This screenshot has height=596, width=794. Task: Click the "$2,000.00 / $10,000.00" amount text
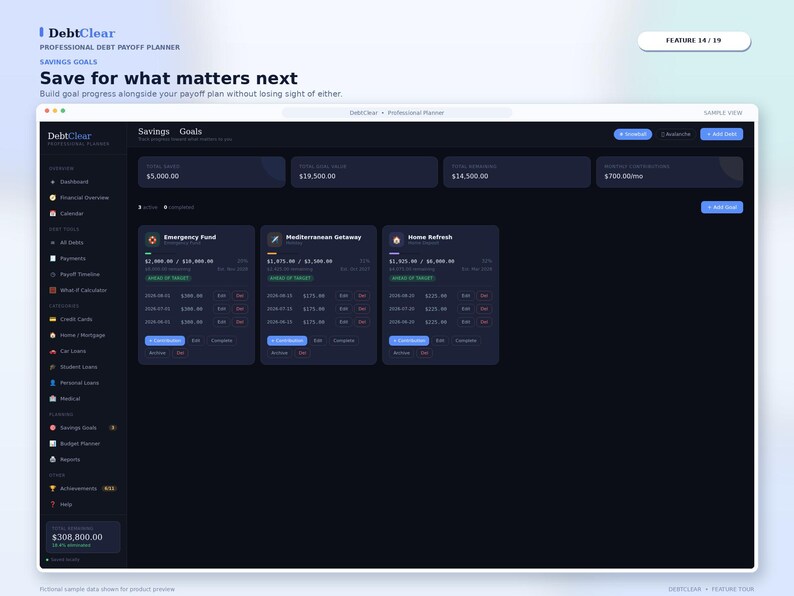179,261
